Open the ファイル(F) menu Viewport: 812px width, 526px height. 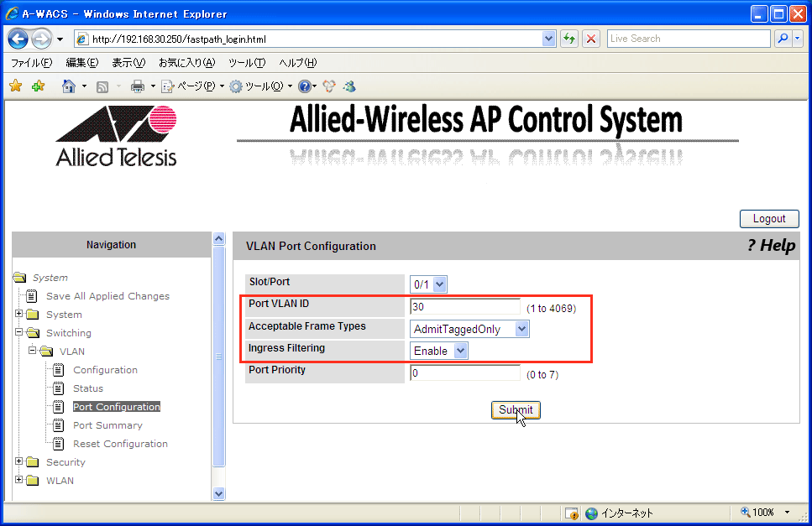32,63
